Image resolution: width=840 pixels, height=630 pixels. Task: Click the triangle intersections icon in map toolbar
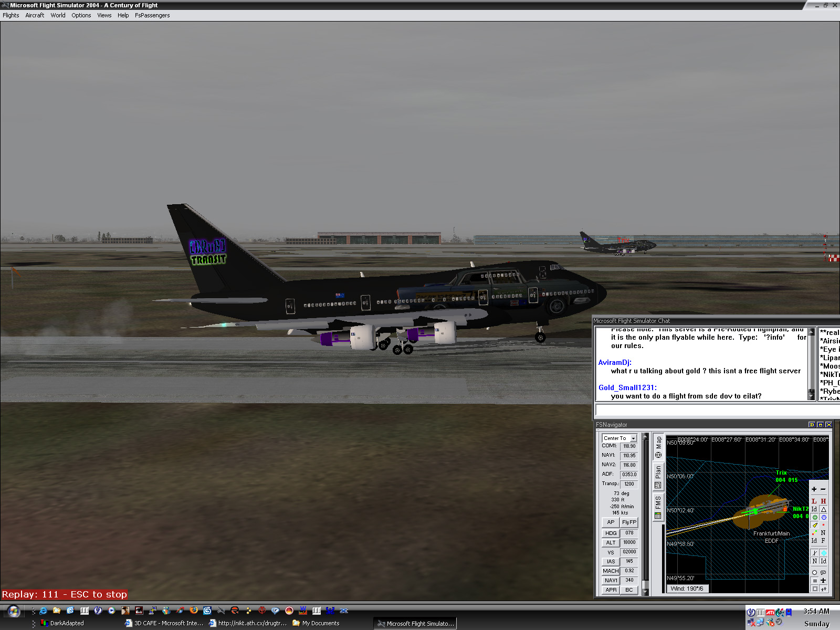(x=823, y=509)
